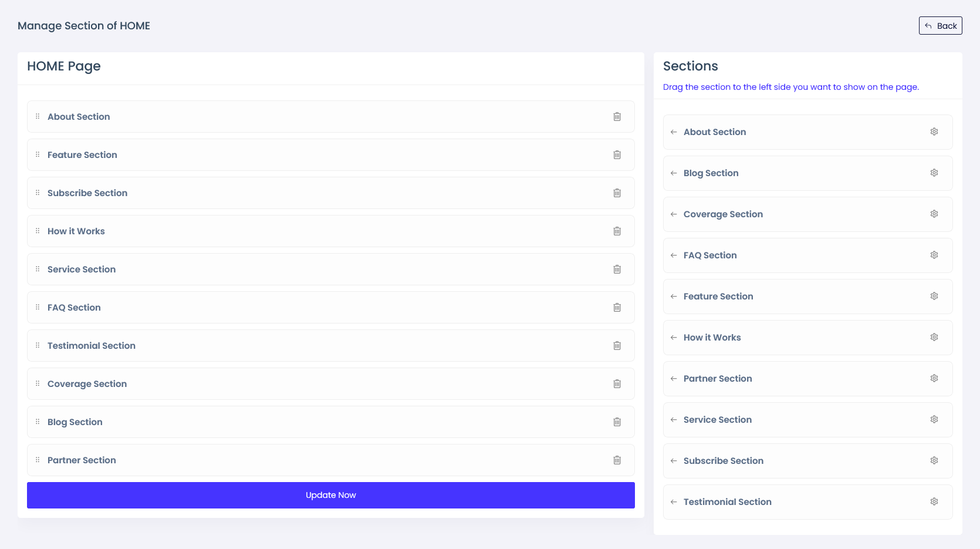Screen dimensions: 980x549
Task: Click the Update Now button
Action: coord(330,495)
